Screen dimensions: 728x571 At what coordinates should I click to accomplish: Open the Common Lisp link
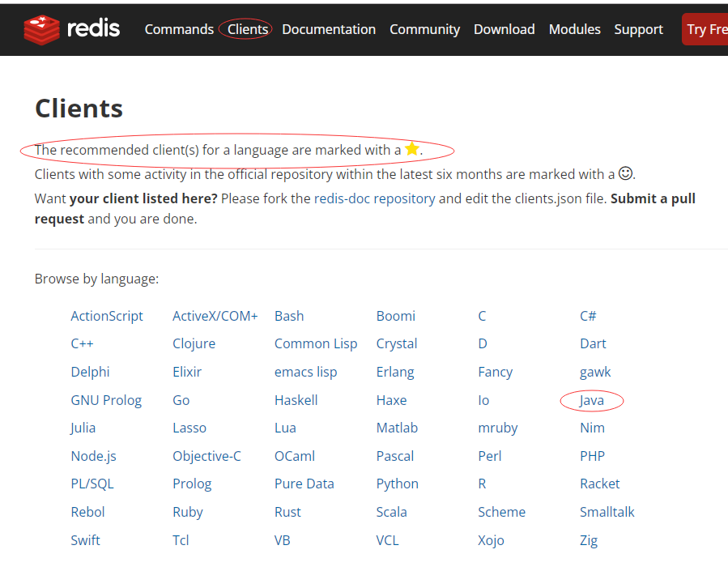tap(316, 344)
